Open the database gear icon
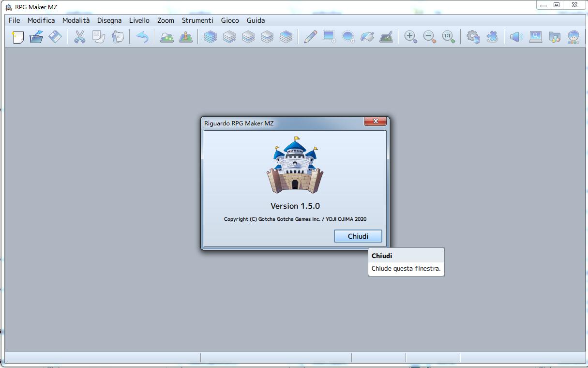Screen dimensions: 588x368 click(x=473, y=37)
